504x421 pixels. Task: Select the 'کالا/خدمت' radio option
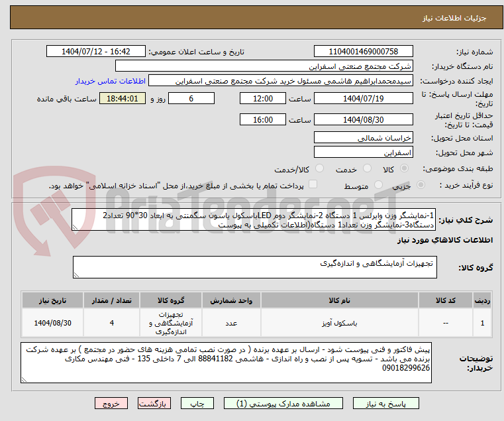319,168
